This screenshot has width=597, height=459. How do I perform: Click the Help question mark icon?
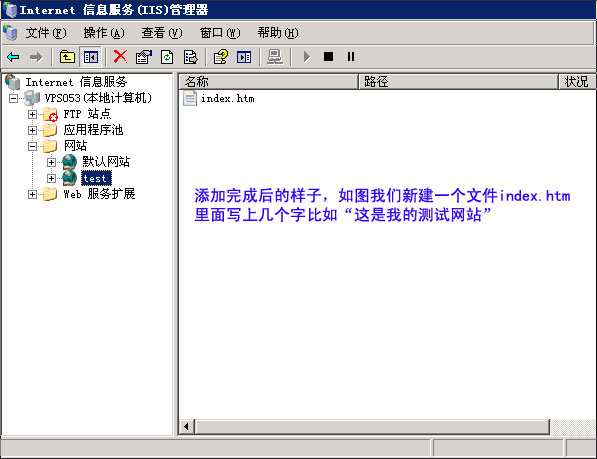point(221,57)
